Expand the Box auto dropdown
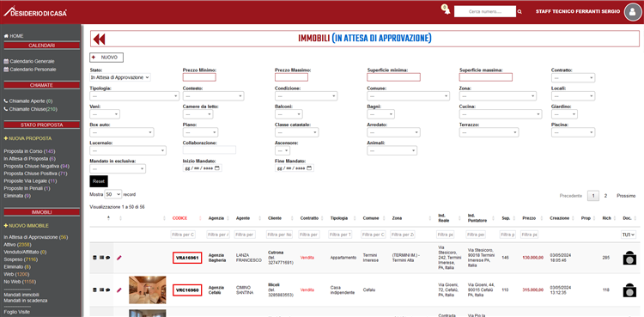Viewport: 644px width, 317px height. (122, 132)
